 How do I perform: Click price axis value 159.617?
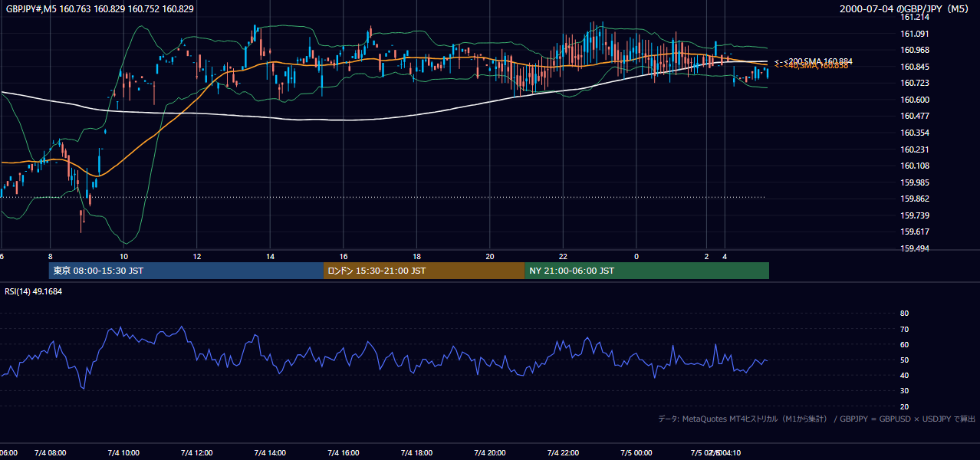[x=915, y=232]
